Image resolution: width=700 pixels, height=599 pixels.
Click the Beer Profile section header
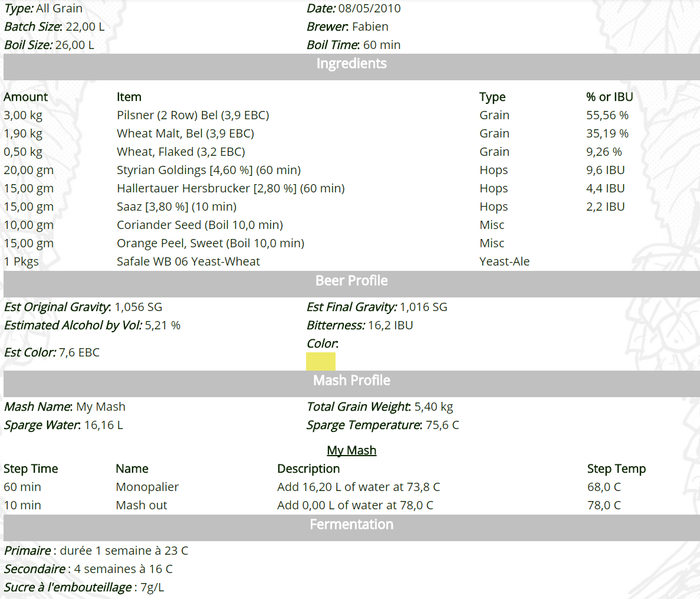(x=351, y=280)
